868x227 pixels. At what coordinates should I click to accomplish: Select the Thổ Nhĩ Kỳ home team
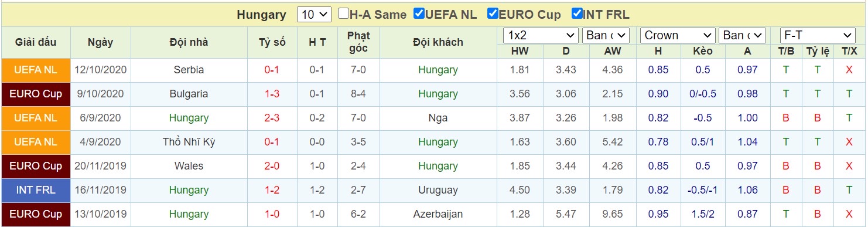pyautogui.click(x=189, y=142)
